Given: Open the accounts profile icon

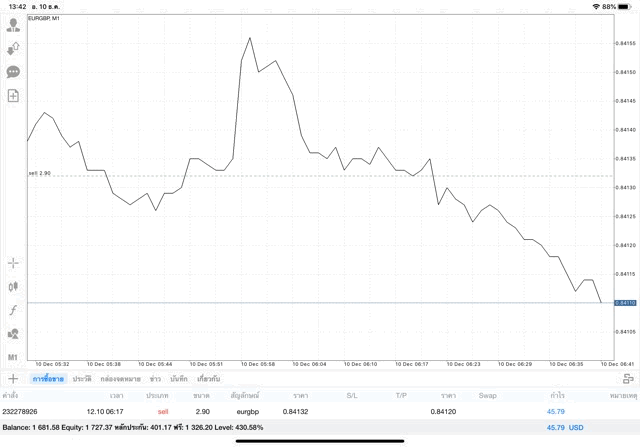Looking at the screenshot, I should click(13, 25).
